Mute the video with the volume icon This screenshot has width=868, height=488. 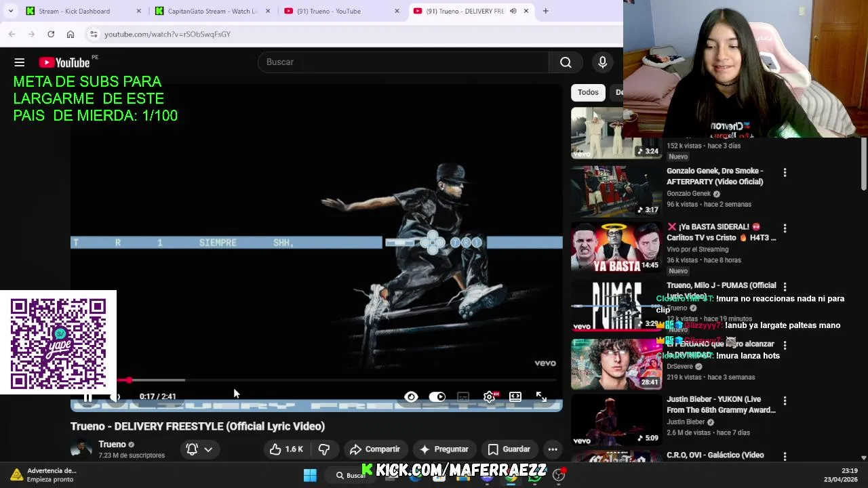(x=115, y=396)
